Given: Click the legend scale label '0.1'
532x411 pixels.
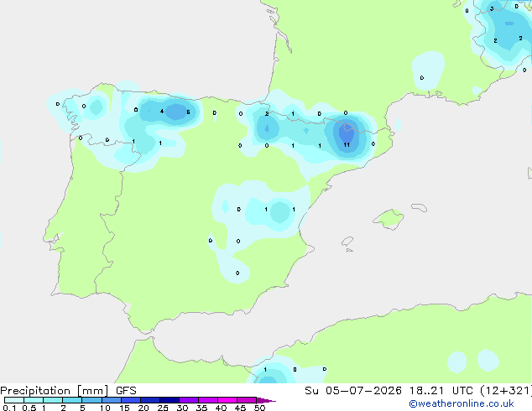Looking at the screenshot, I should [x=9, y=408].
